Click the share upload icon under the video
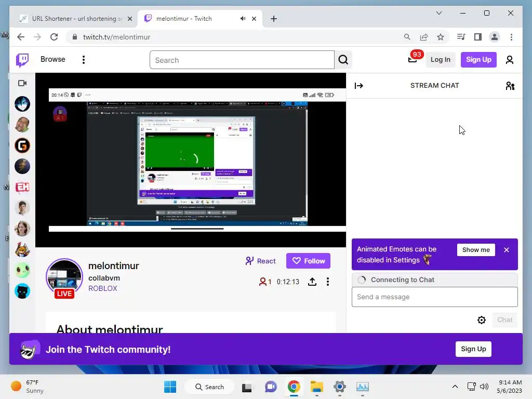The width and height of the screenshot is (532, 399). tap(312, 282)
